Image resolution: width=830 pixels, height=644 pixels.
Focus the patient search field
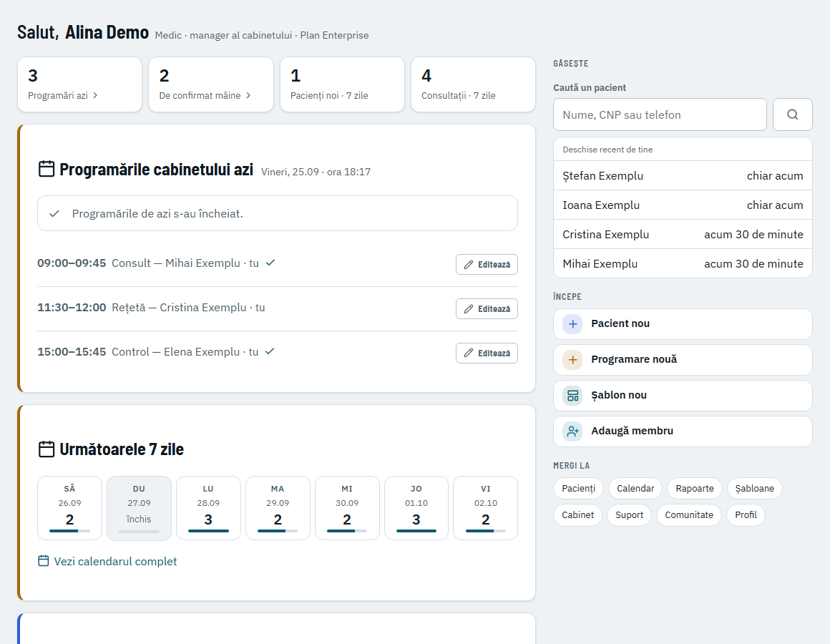coord(660,114)
